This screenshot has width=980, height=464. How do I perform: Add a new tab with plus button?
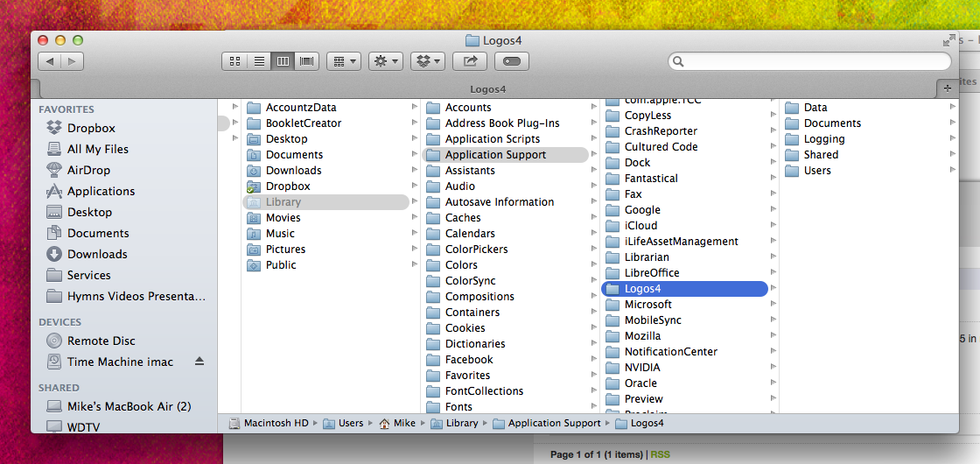click(948, 88)
